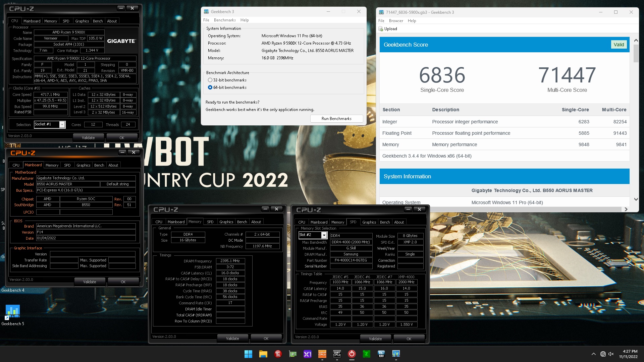This screenshot has height=362, width=644.
Task: Open the network tray icon
Action: pos(603,354)
